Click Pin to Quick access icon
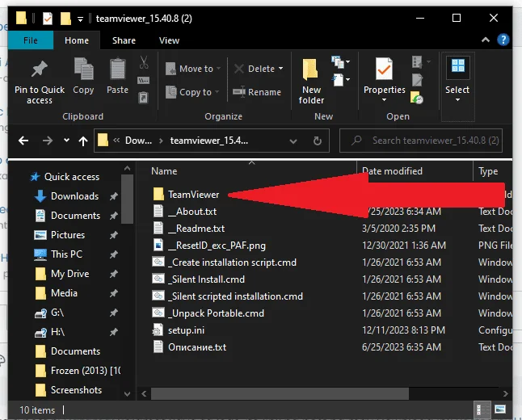 click(40, 69)
